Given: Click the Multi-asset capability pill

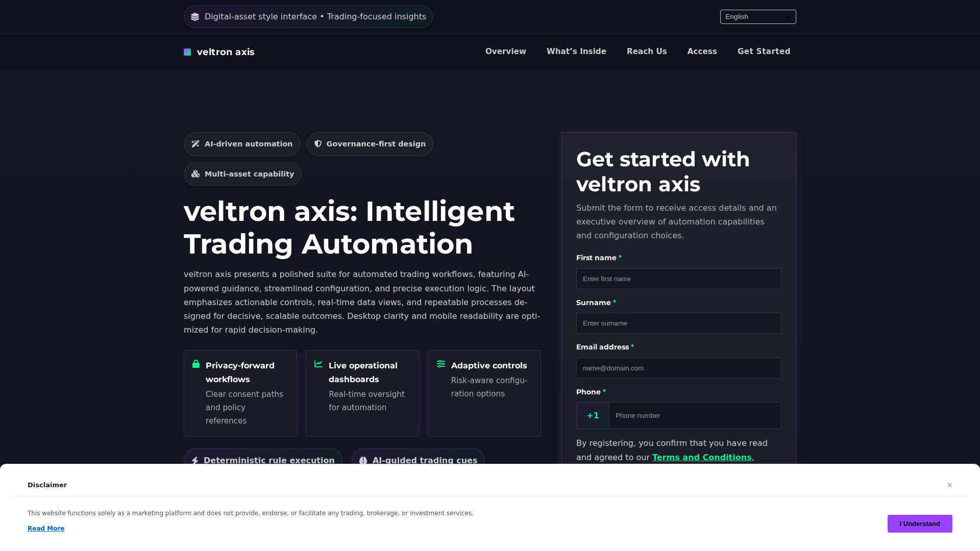Looking at the screenshot, I should pos(242,174).
